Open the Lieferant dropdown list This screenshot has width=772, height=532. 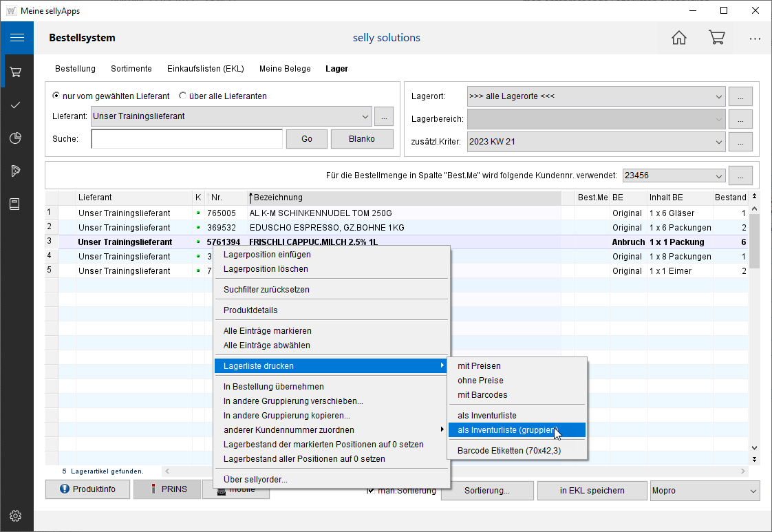(365, 116)
